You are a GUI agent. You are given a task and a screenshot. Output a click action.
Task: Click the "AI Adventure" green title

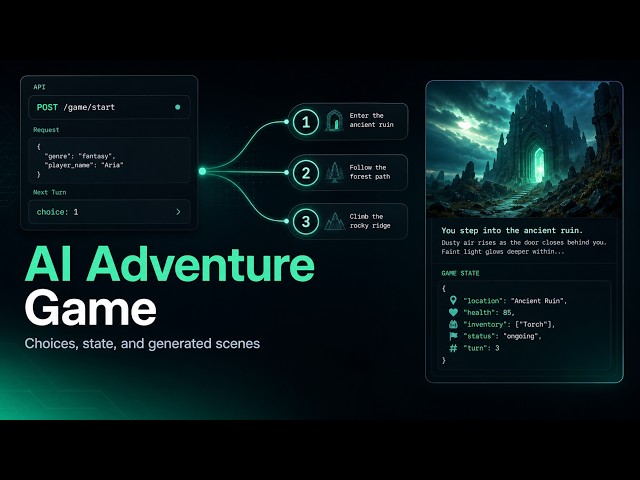tap(170, 264)
